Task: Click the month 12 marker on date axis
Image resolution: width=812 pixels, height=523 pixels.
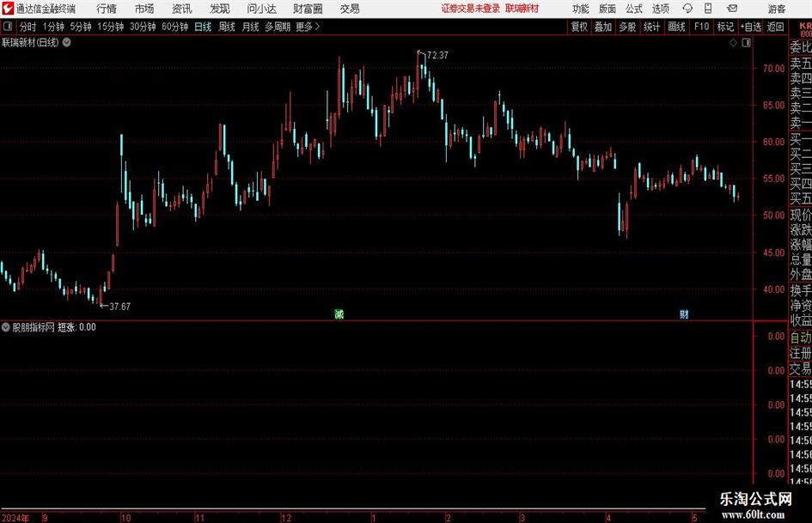Action: point(286,517)
